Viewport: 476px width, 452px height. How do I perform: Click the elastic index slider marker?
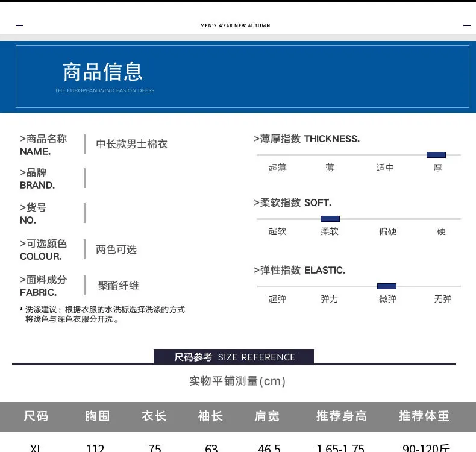pyautogui.click(x=386, y=286)
